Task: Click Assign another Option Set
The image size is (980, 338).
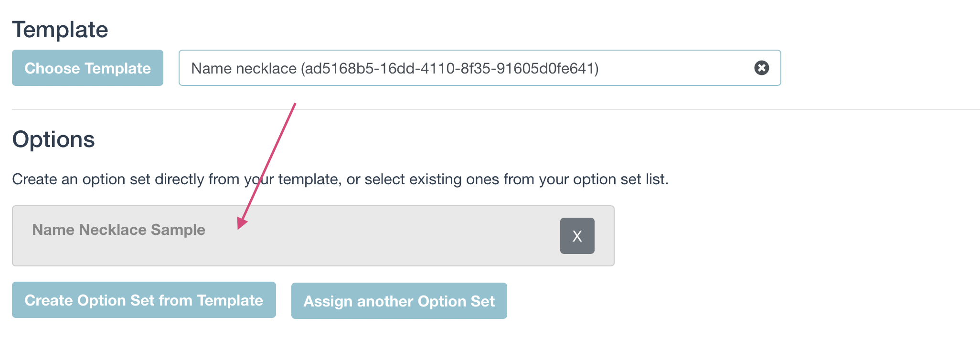Action: point(399,301)
